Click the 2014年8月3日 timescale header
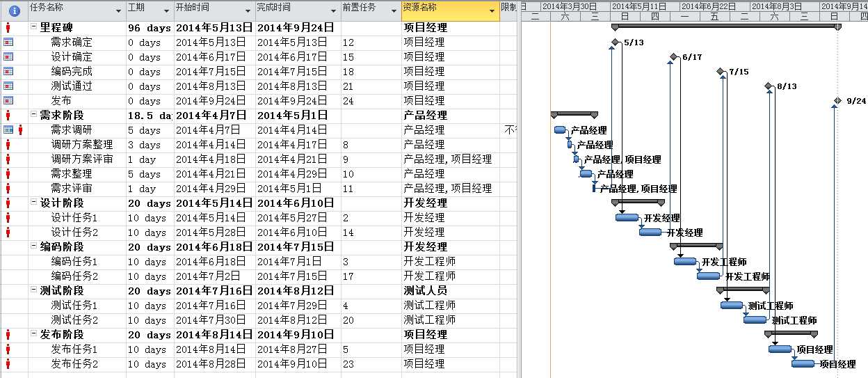This screenshot has width=868, height=378. click(785, 6)
